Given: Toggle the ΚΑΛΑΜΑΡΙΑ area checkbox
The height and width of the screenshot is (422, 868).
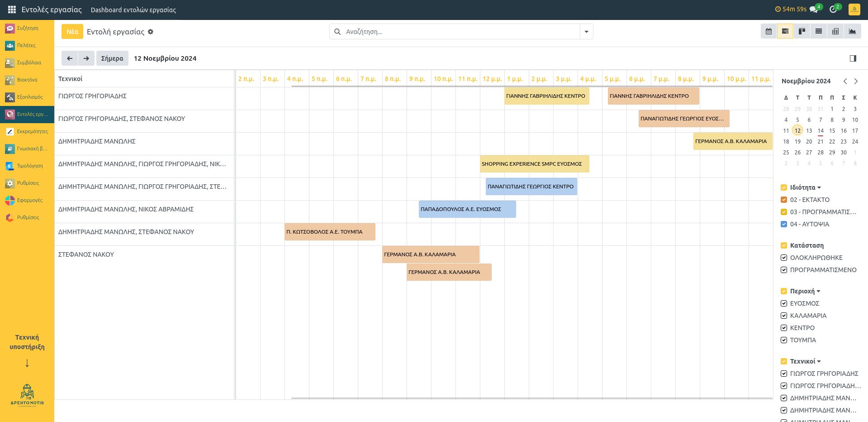Looking at the screenshot, I should (784, 316).
